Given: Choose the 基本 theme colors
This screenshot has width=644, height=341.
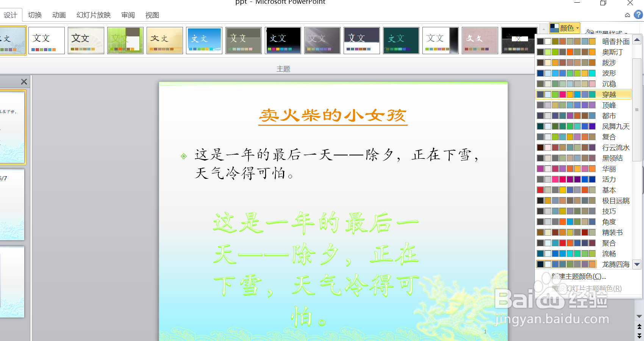Looking at the screenshot, I should tap(584, 190).
